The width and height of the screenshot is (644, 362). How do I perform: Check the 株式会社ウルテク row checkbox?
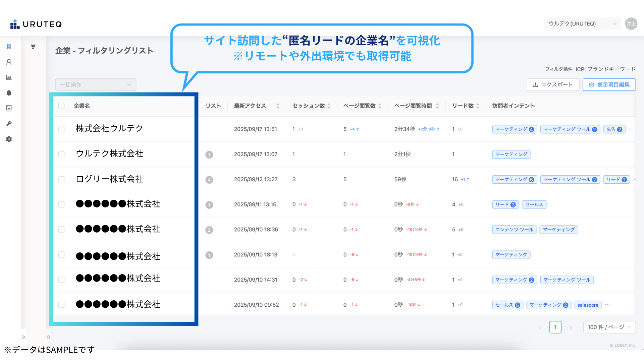tap(61, 129)
